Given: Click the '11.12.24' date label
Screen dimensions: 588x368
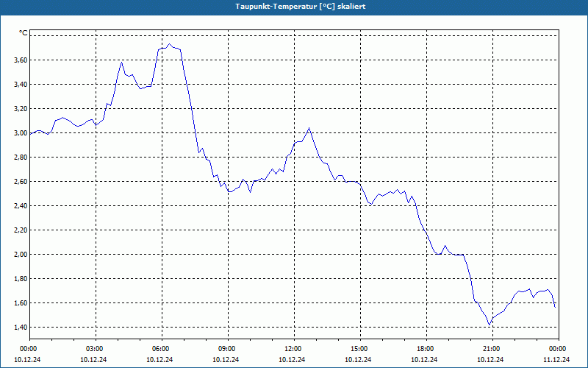Looking at the screenshot, I should point(556,360).
